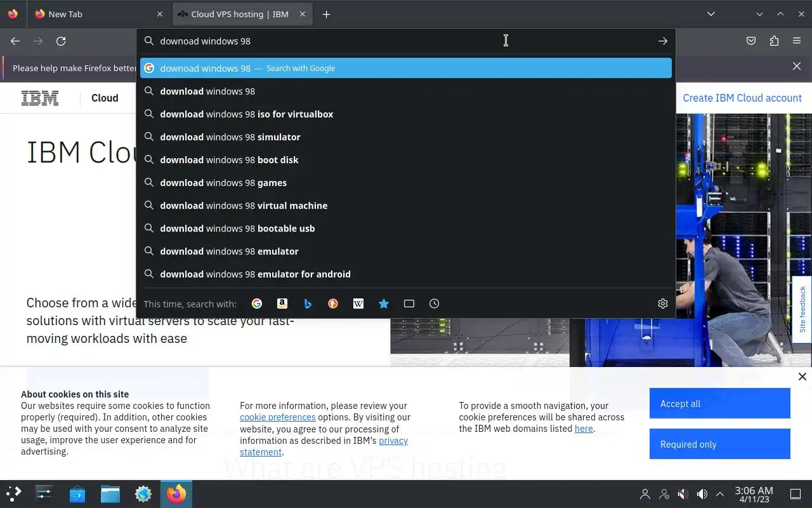812x508 pixels.
Task: Switch to Cloud VPS hosting IBM tab
Action: [x=242, y=14]
